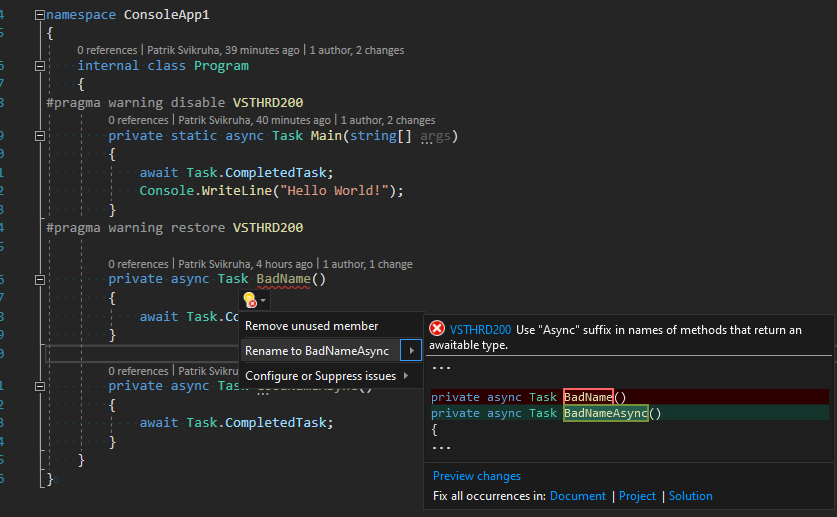
Task: Fix all occurrences in Solution
Action: 690,496
